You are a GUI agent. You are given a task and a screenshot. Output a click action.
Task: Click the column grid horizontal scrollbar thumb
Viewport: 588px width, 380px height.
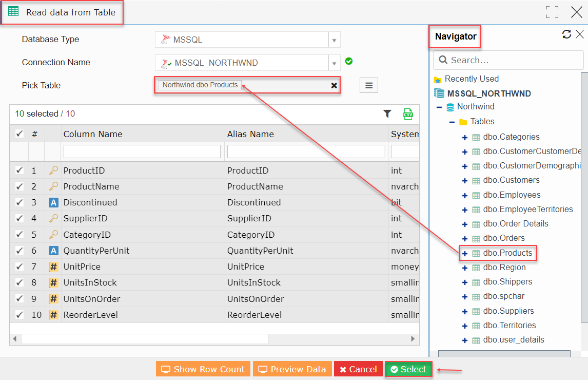click(145, 339)
